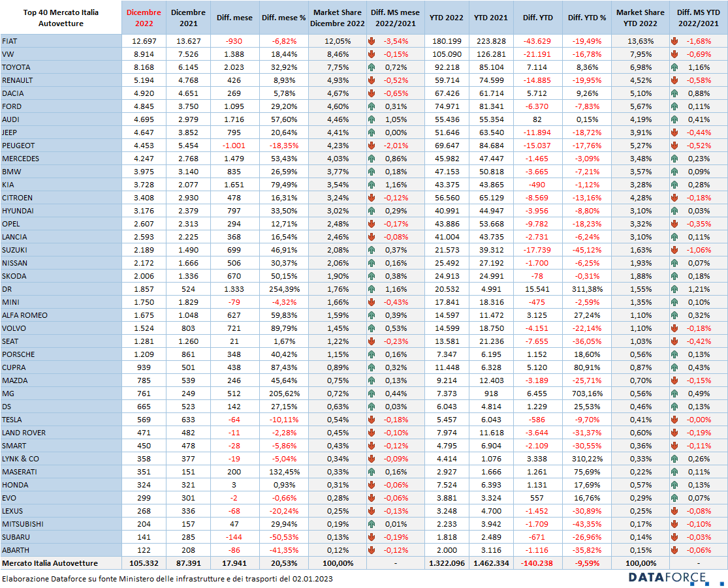Select total monthly change 20,53%
The image size is (728, 588).
[284, 563]
